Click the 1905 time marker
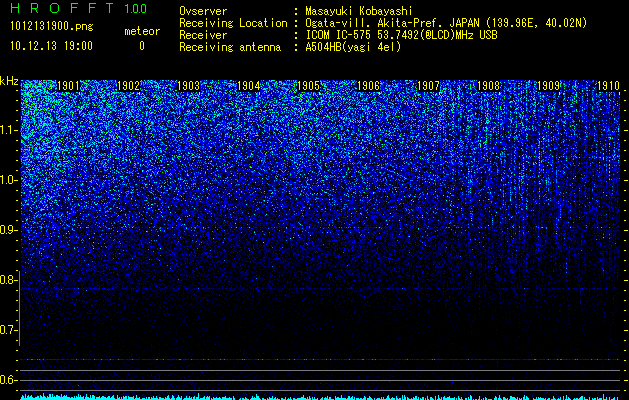Screen dimensions: 629x400 (308, 86)
